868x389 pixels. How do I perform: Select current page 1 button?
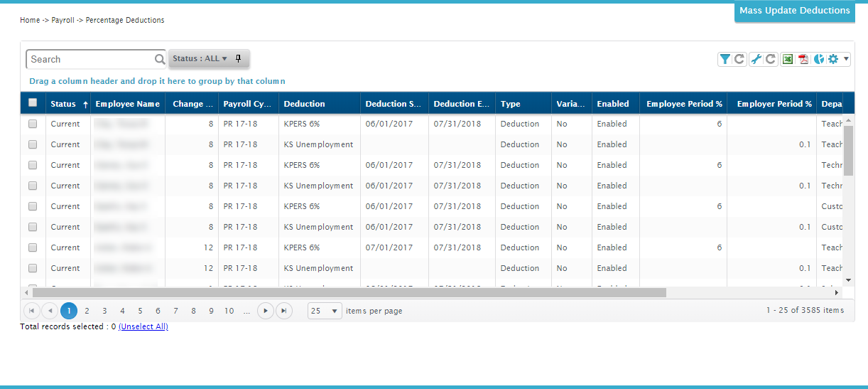point(69,311)
